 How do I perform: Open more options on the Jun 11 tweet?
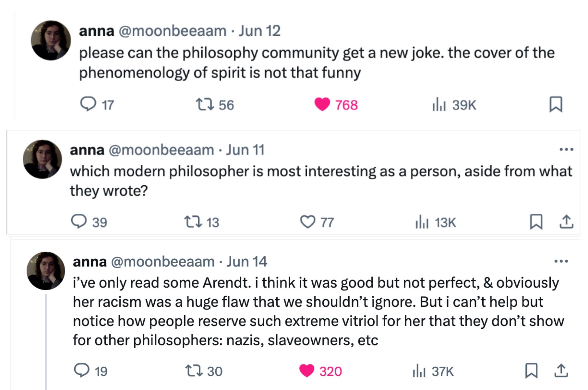click(566, 150)
